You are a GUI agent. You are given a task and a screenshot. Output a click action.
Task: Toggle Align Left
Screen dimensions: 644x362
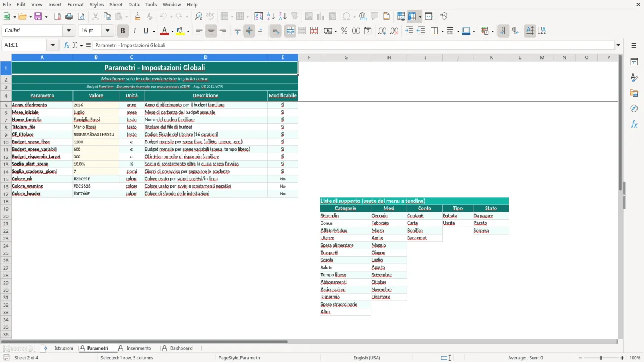coord(199,31)
